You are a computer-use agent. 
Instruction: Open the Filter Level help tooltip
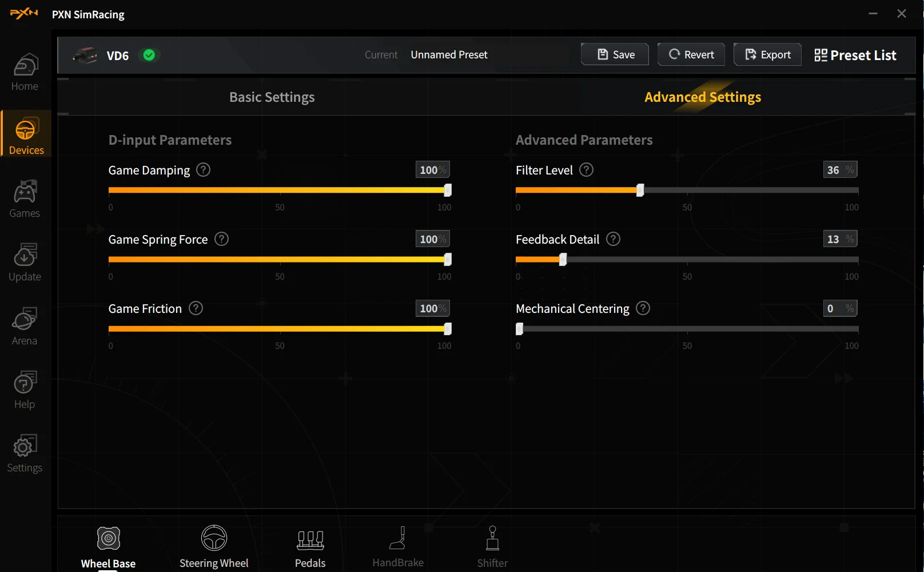586,170
